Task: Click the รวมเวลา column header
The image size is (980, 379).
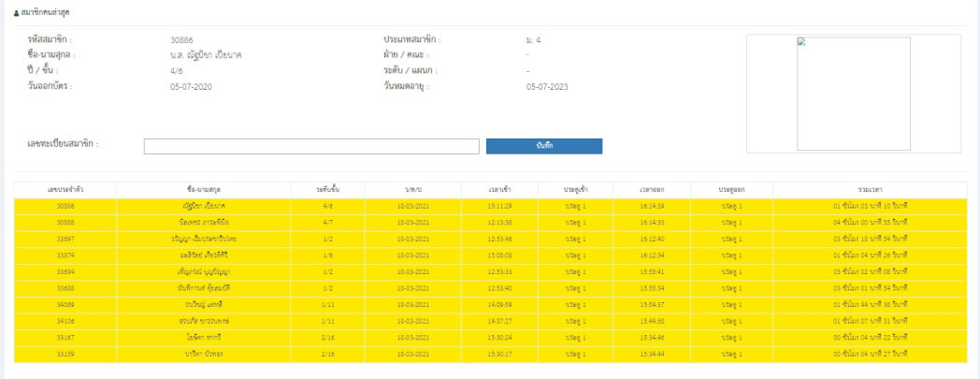Action: point(869,189)
